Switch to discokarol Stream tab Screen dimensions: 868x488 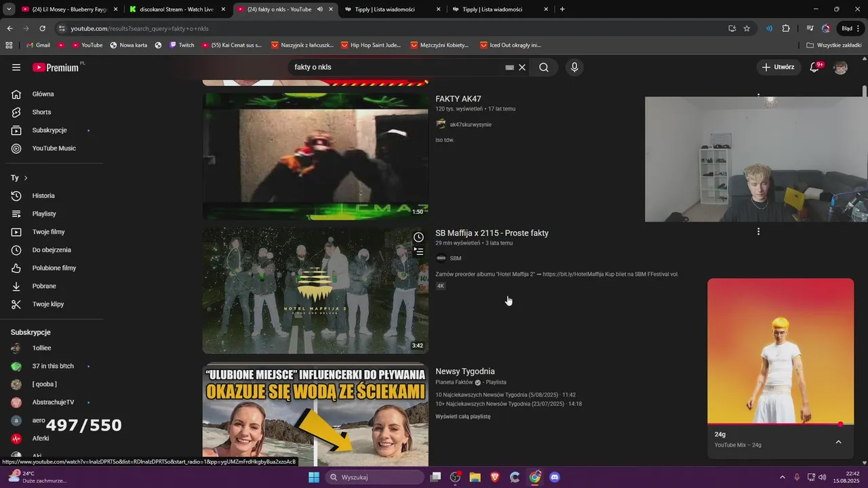pyautogui.click(x=176, y=9)
